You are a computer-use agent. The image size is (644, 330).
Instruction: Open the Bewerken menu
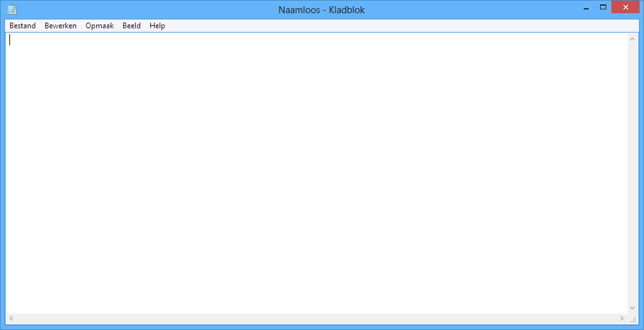click(x=60, y=26)
